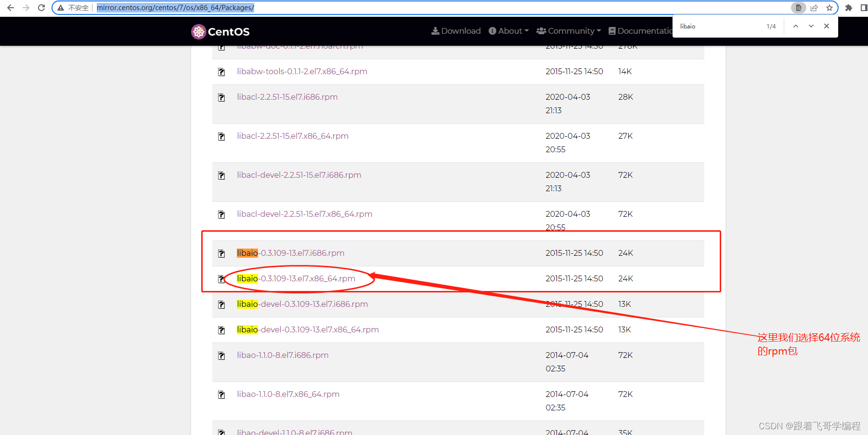Reload the page with refresh icon
This screenshot has width=868, height=435.
point(41,8)
